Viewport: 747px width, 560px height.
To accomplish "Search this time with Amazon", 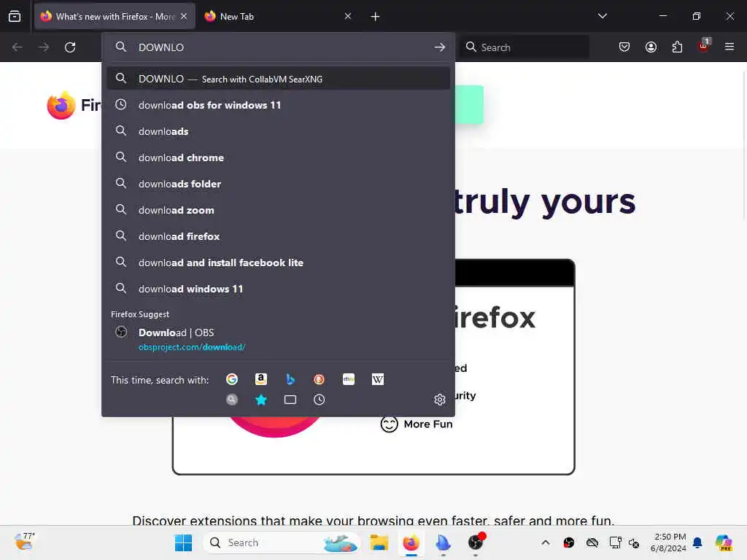I will 260,379.
